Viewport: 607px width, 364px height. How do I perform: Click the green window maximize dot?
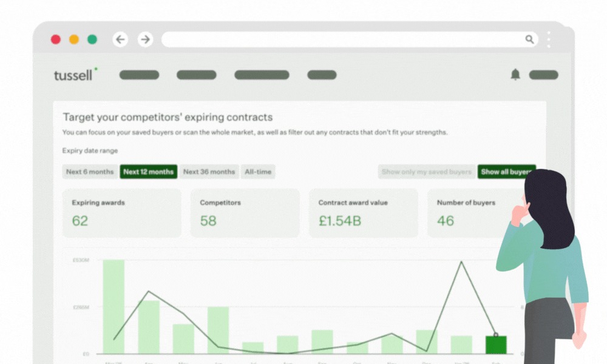tap(92, 39)
